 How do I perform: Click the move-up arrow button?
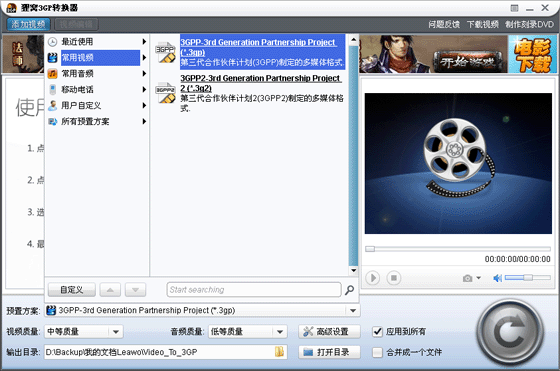[110, 290]
